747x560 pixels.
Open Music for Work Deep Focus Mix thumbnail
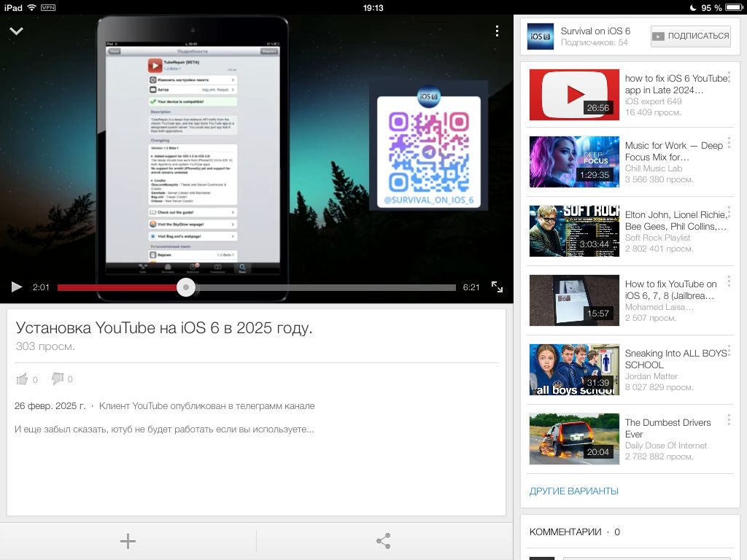574,162
